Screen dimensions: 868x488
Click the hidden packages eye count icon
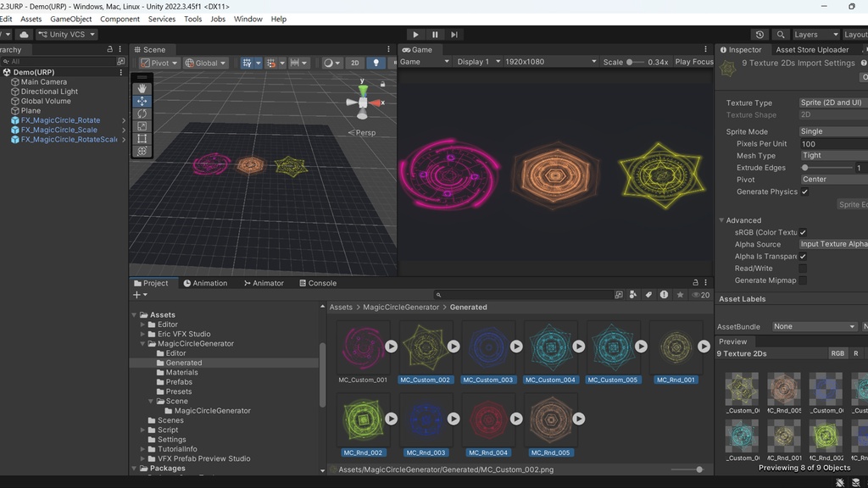[x=701, y=295]
